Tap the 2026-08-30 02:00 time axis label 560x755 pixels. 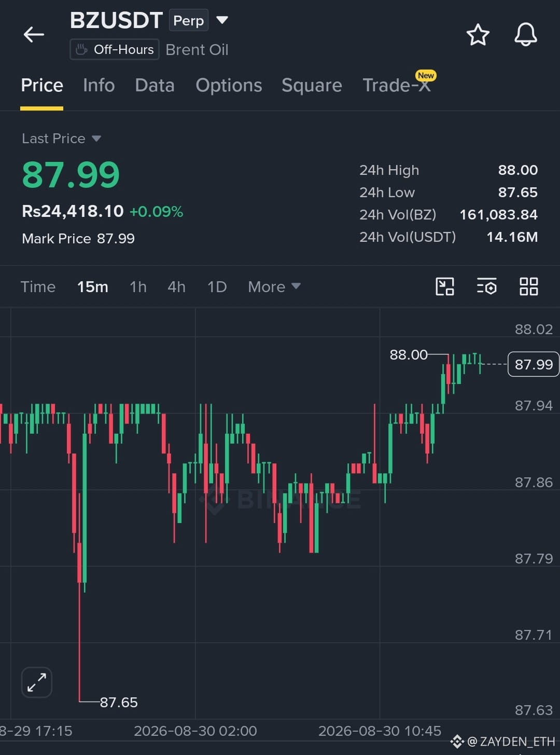(x=195, y=731)
